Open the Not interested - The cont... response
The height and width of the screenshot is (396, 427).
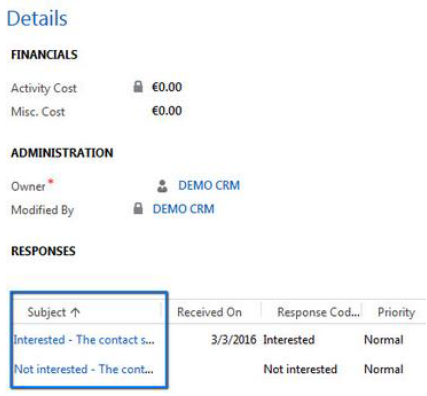84,369
